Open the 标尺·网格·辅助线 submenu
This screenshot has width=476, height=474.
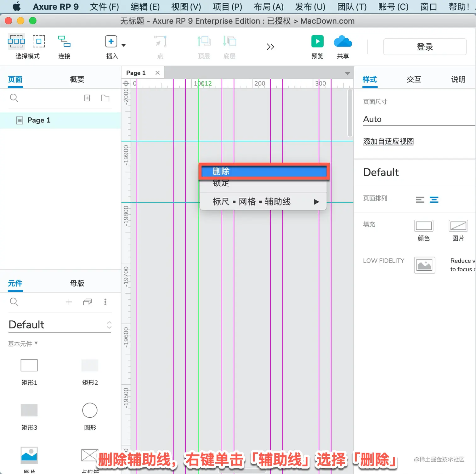pos(264,202)
